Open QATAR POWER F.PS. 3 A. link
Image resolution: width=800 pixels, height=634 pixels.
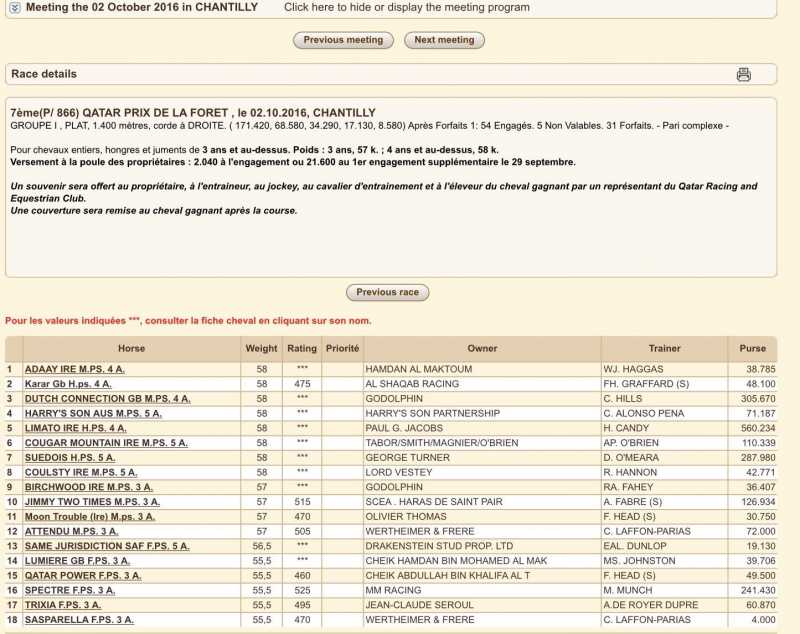click(x=83, y=576)
